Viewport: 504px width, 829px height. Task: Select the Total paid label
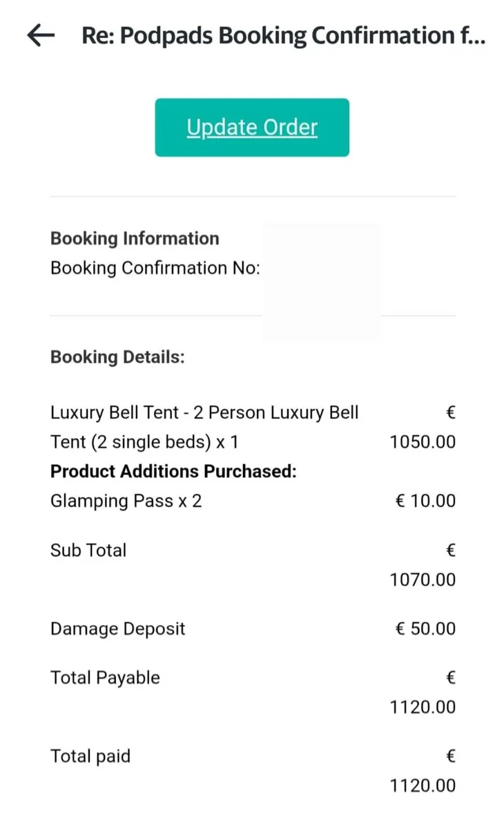[90, 756]
